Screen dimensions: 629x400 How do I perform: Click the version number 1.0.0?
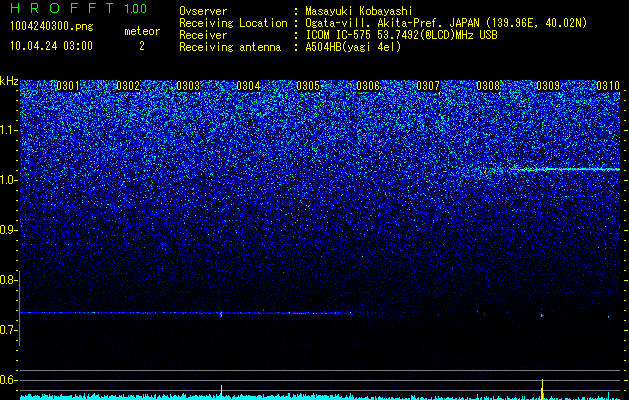pos(136,8)
